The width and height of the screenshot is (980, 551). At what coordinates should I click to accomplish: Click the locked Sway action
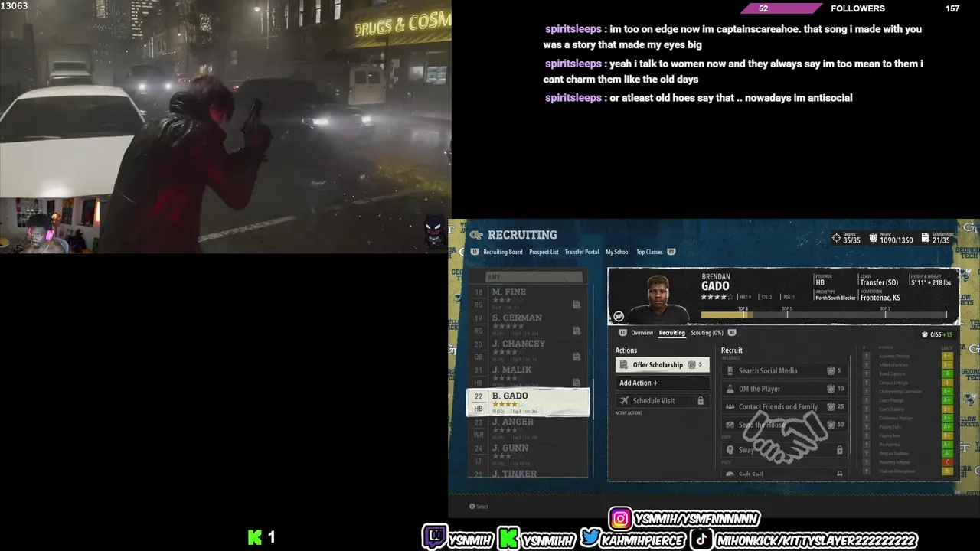pyautogui.click(x=785, y=450)
